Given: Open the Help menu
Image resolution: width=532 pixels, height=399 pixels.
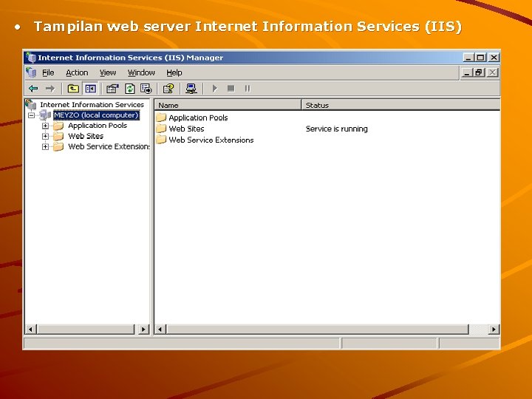Looking at the screenshot, I should 174,72.
